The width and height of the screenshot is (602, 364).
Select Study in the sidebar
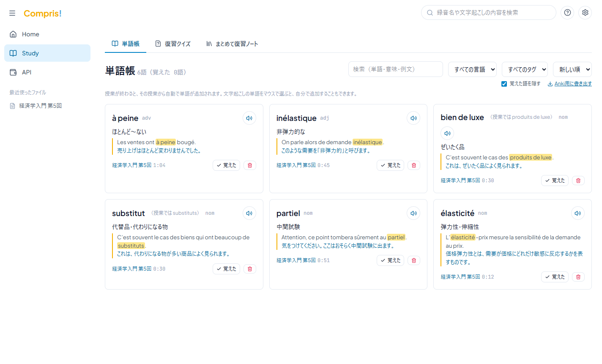point(47,53)
